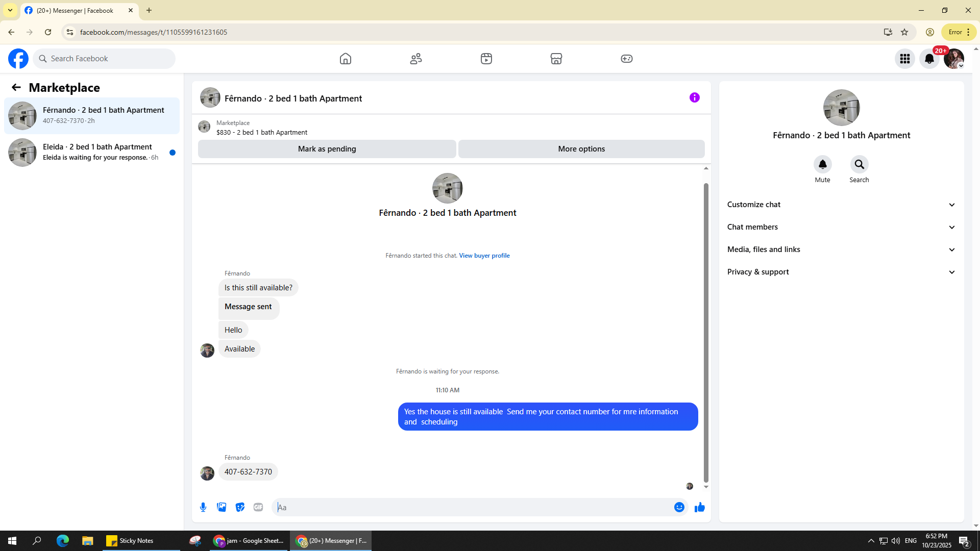Click the voice clip microphone icon

tap(203, 507)
